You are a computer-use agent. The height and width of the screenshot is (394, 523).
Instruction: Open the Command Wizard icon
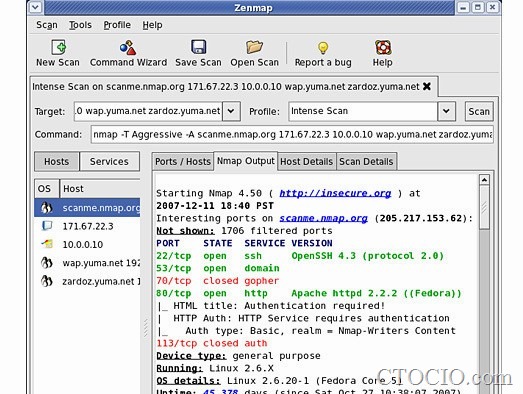(x=128, y=47)
